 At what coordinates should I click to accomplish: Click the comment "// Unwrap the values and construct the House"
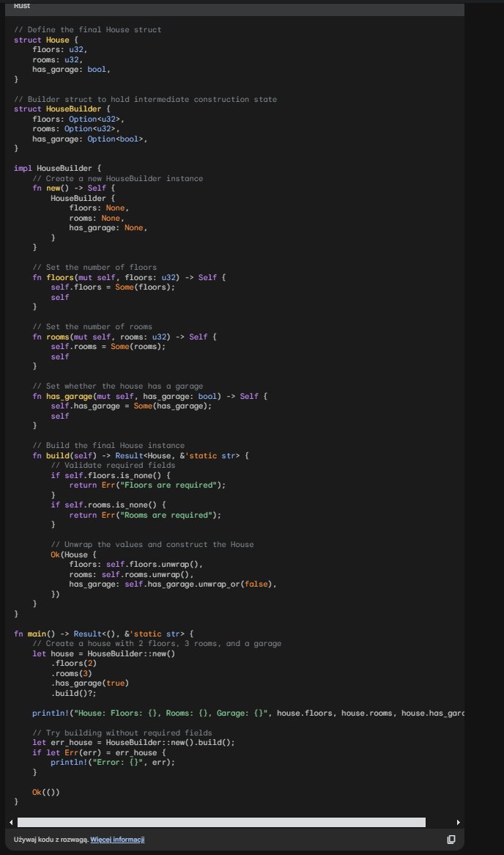coord(152,544)
